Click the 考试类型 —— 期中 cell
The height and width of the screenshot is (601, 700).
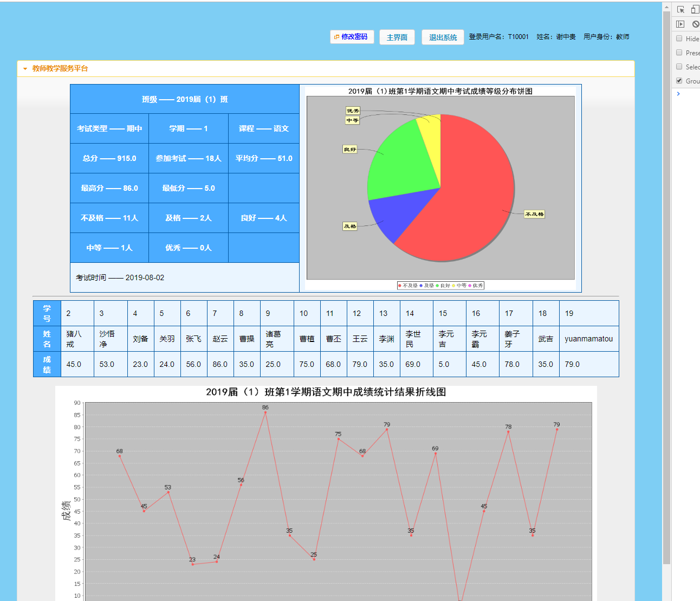coord(109,128)
